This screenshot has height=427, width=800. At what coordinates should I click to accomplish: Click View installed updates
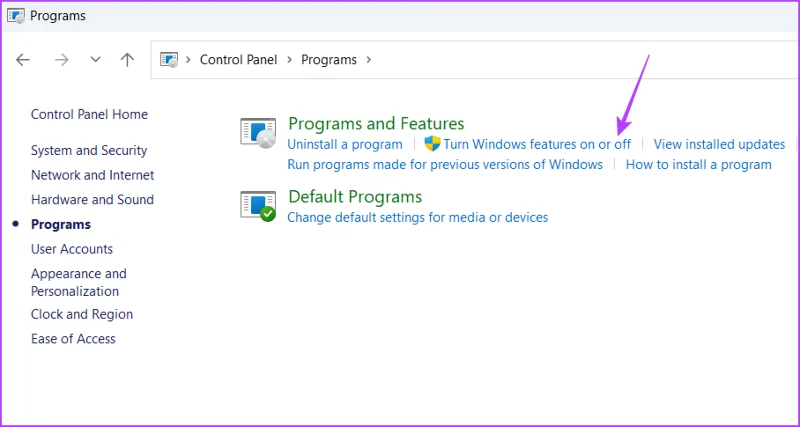click(719, 144)
